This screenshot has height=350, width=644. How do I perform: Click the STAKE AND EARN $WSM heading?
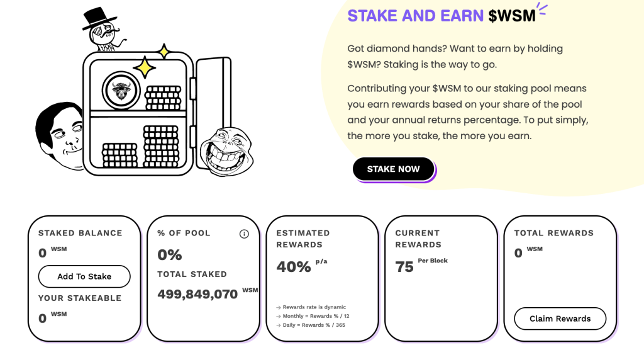441,16
